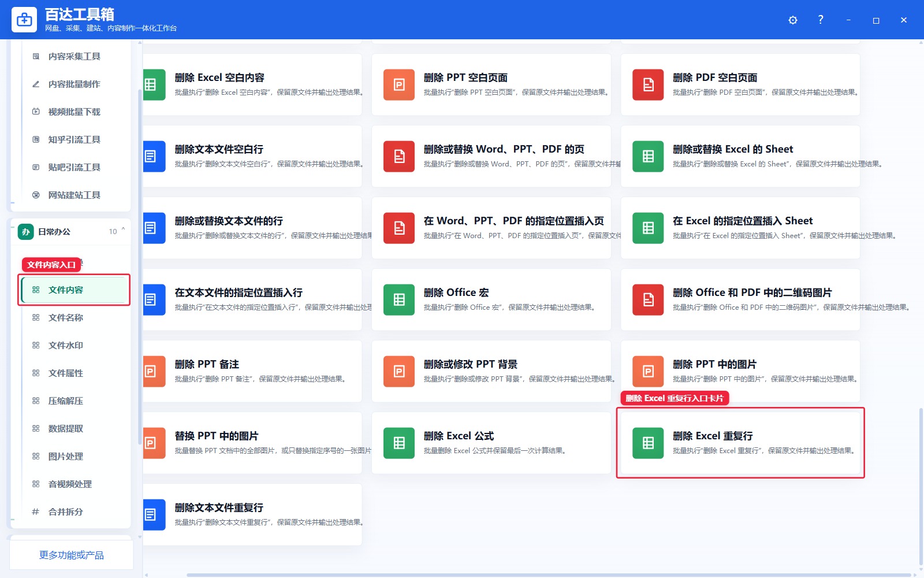Click the blue 删除或替换文本文件的行 icon
The height and width of the screenshot is (578, 924).
(154, 228)
